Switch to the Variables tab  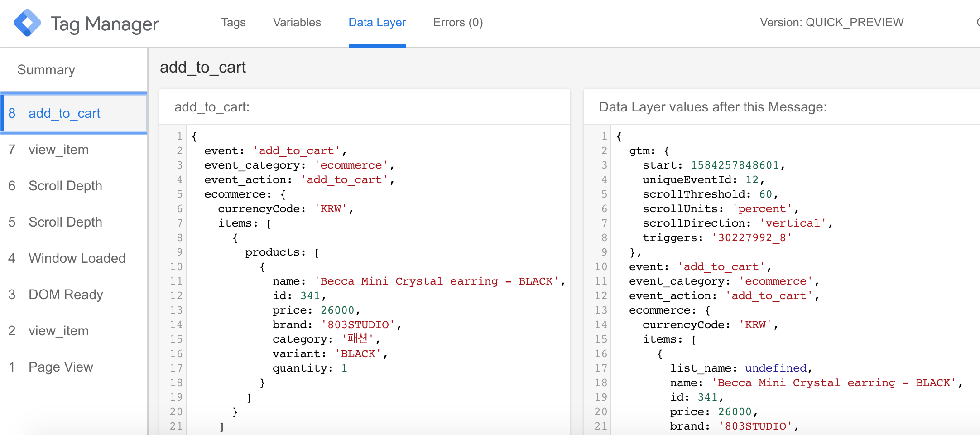297,23
